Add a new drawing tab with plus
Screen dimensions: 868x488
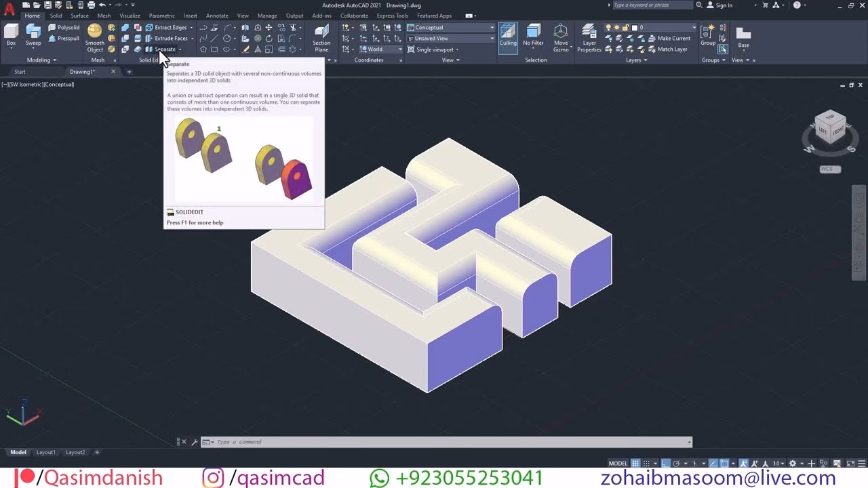129,72
